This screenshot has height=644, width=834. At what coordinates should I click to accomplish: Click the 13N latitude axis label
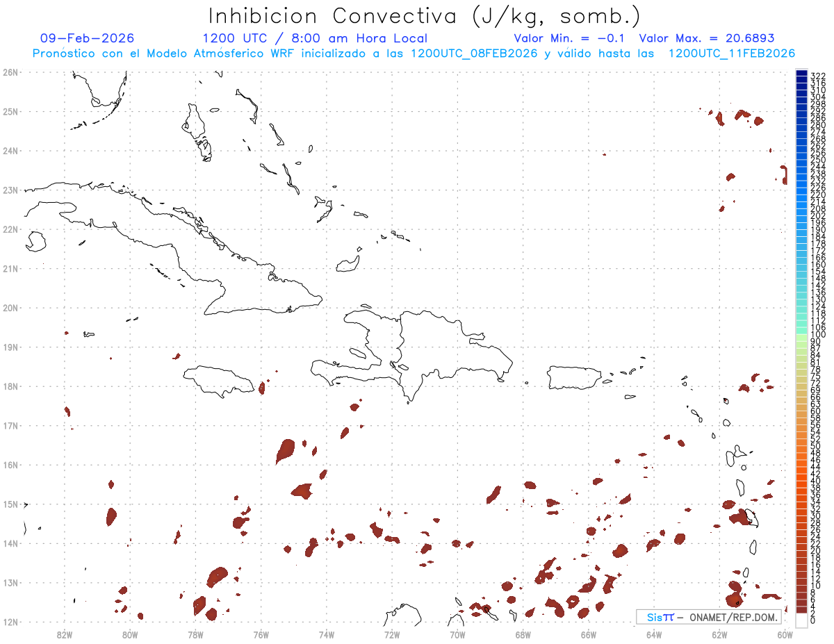(x=10, y=583)
